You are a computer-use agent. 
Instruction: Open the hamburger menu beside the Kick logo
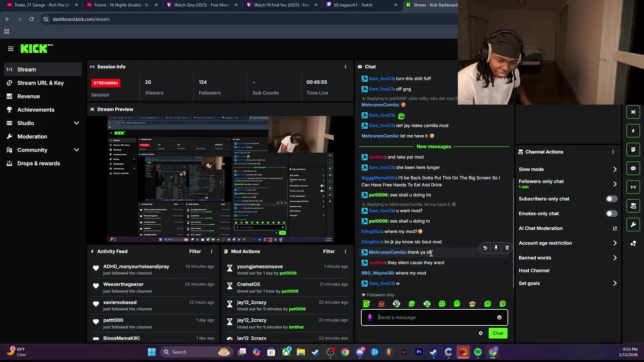[11, 49]
